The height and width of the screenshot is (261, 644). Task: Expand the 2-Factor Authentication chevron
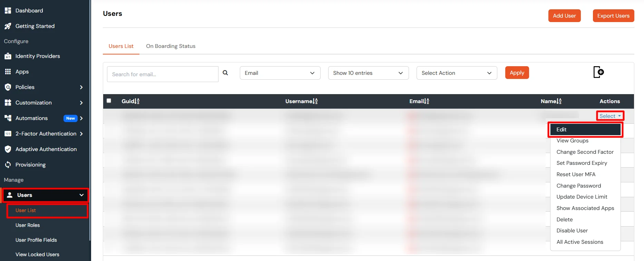click(81, 134)
